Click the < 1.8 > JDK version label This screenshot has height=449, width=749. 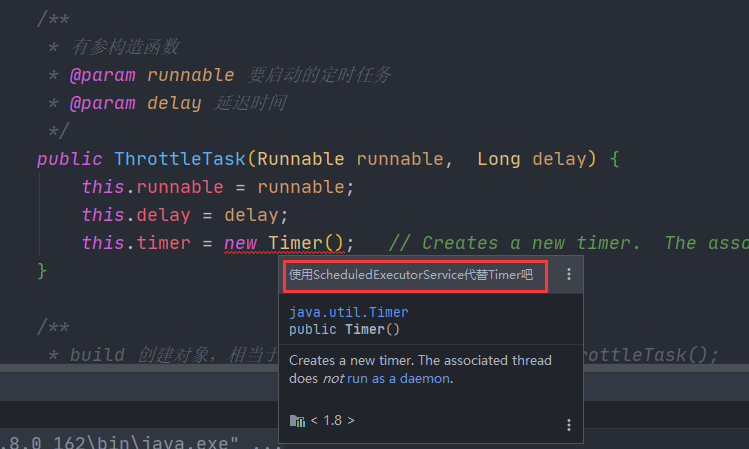332,421
